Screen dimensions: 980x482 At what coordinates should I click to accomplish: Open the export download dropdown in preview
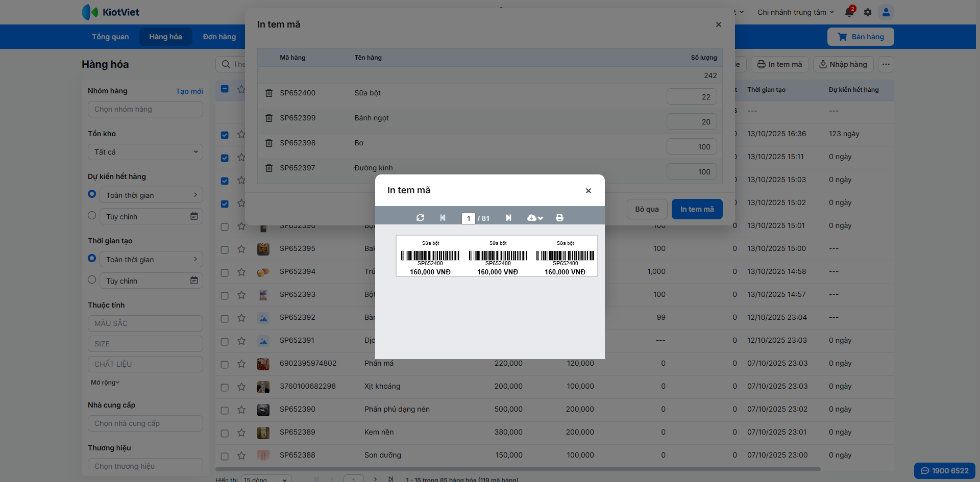pos(535,218)
